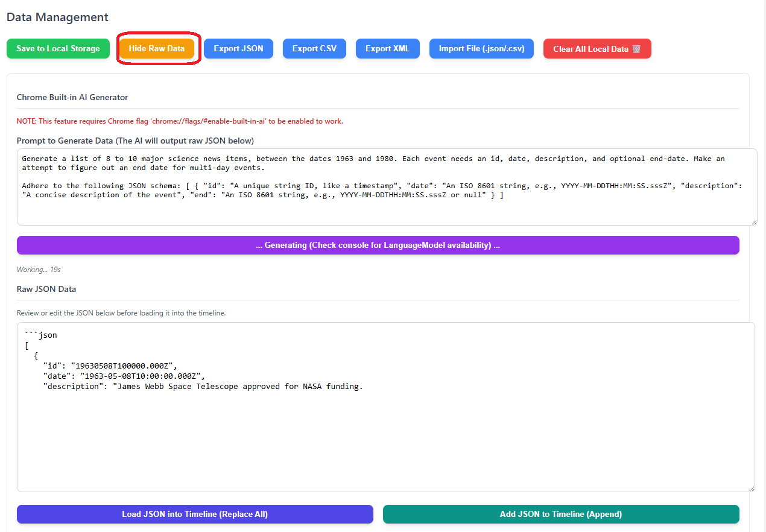Click the James Webb Space Telescope description line
Image resolution: width=766 pixels, height=532 pixels.
click(203, 386)
